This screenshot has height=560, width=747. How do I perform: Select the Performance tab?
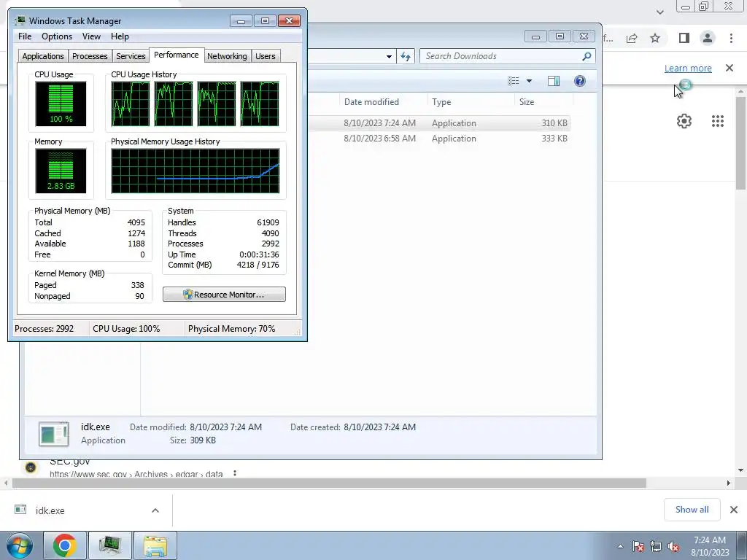click(x=177, y=55)
